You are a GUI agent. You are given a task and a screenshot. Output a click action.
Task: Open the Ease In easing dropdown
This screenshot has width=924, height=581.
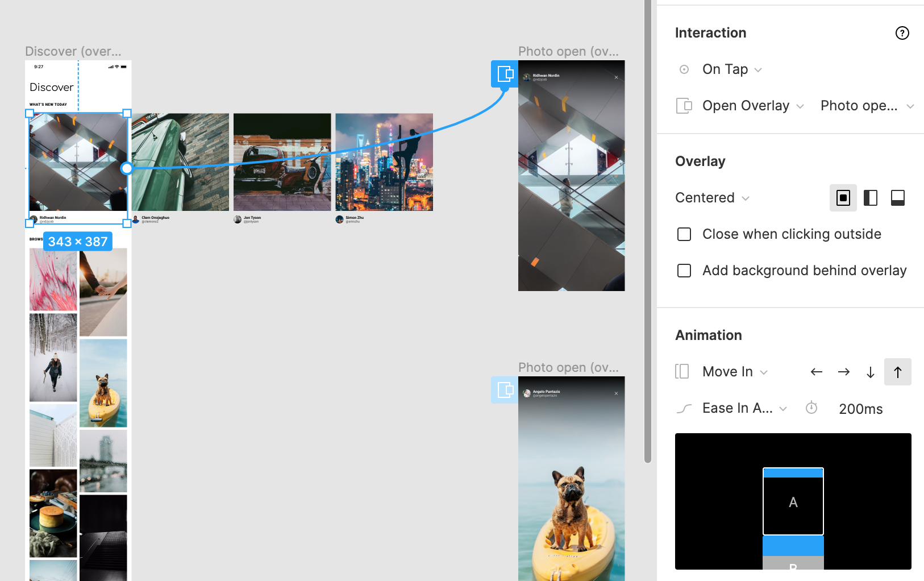(744, 408)
